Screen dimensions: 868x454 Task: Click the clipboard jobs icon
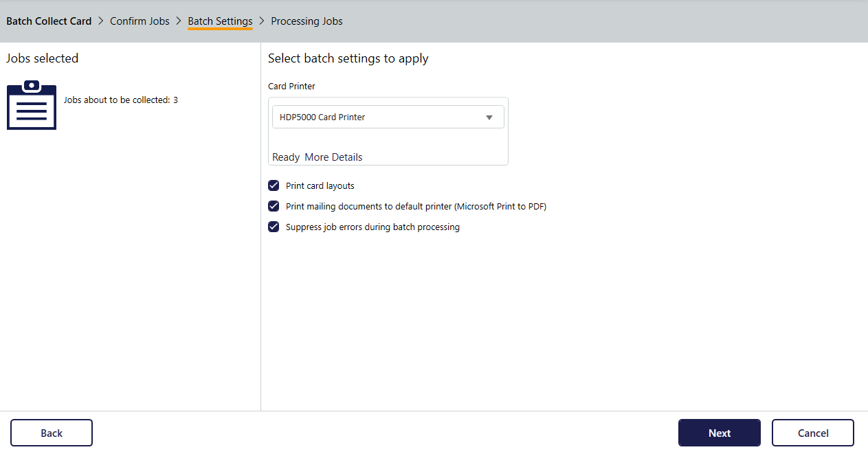click(32, 105)
